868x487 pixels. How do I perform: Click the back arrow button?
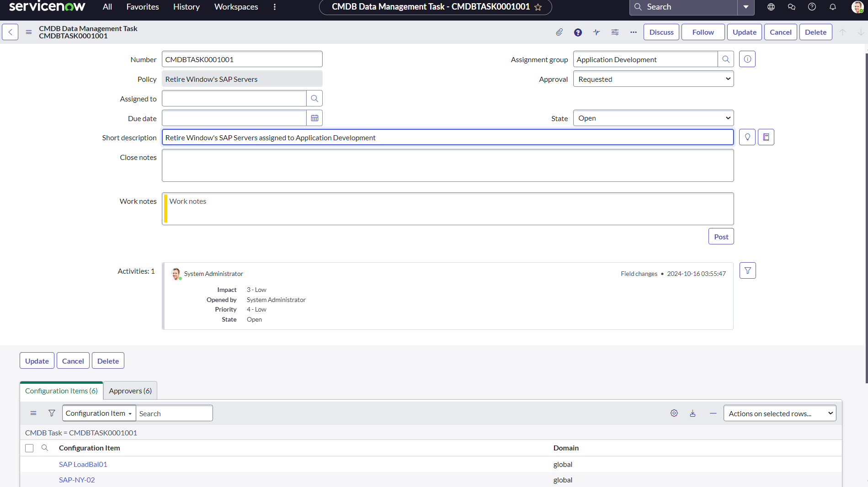coord(10,32)
